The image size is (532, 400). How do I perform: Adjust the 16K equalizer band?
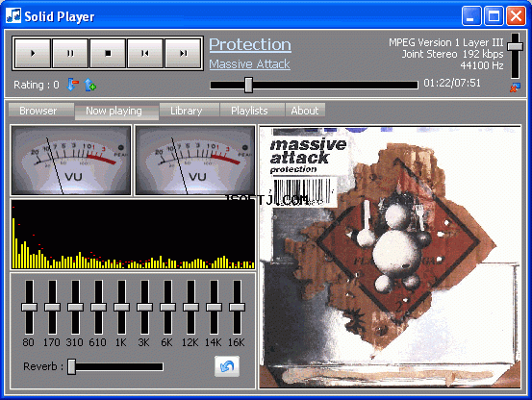click(237, 307)
